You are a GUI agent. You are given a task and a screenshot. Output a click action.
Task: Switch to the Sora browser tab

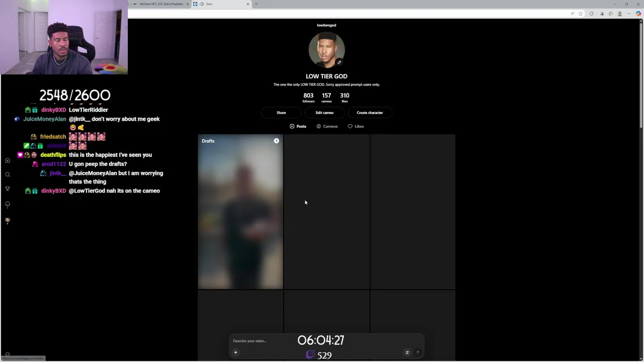click(221, 4)
